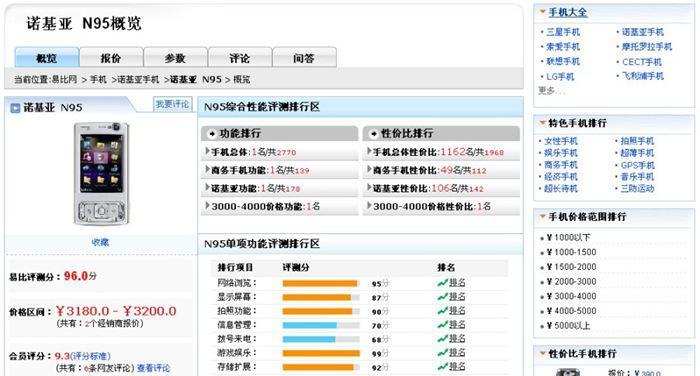Expand the 3000-4000价格功能 row triangle
700x376 pixels.
tap(207, 205)
